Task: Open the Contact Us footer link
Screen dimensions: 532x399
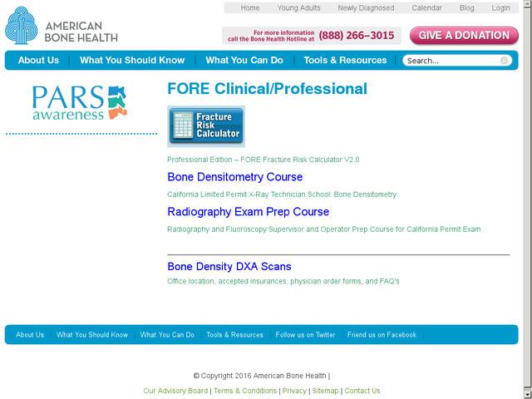Action: point(362,391)
